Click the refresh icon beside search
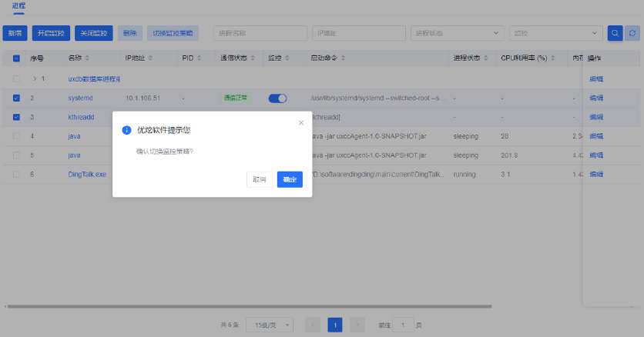The width and height of the screenshot is (644, 337). pos(632,33)
